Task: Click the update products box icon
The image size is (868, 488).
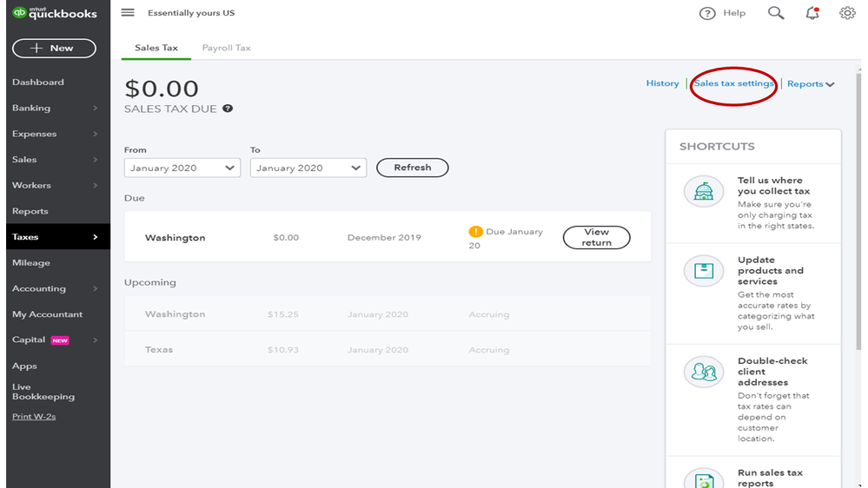Action: [703, 272]
